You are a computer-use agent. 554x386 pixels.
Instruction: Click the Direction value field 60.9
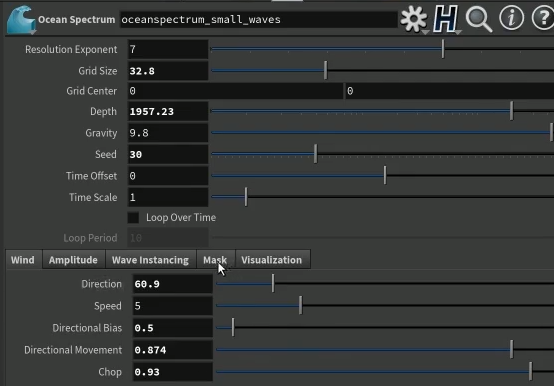tap(173, 284)
